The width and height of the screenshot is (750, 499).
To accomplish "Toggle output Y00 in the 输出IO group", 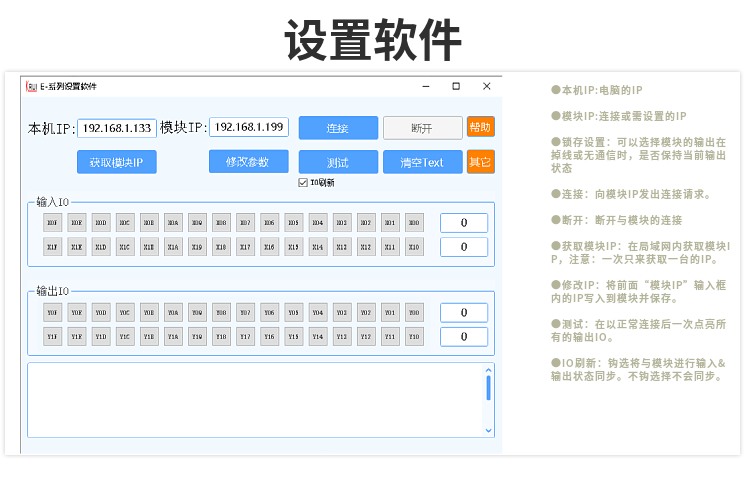I will click(414, 312).
